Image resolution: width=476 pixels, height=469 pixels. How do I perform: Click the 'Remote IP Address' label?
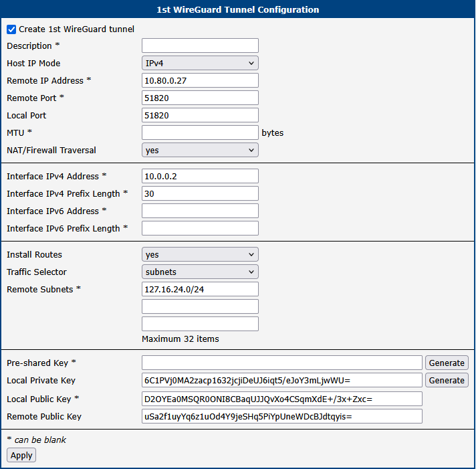tap(45, 80)
